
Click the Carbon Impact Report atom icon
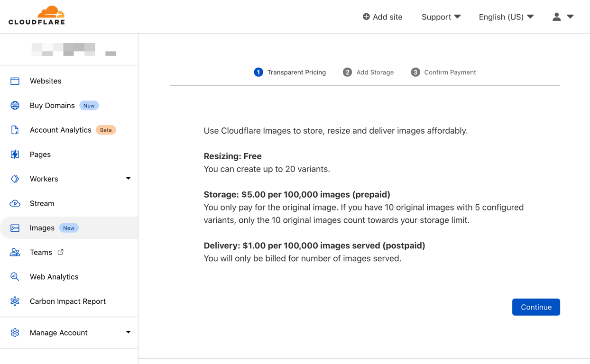click(x=15, y=301)
